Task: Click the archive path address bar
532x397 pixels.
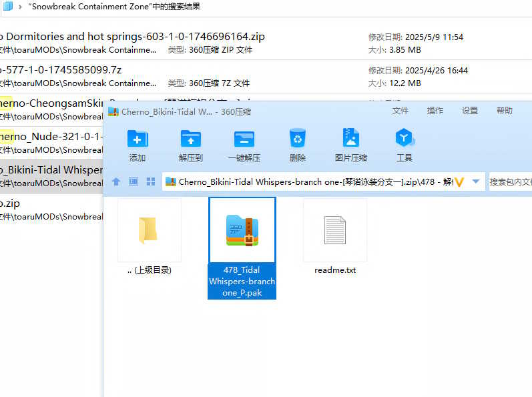Action: coord(314,181)
